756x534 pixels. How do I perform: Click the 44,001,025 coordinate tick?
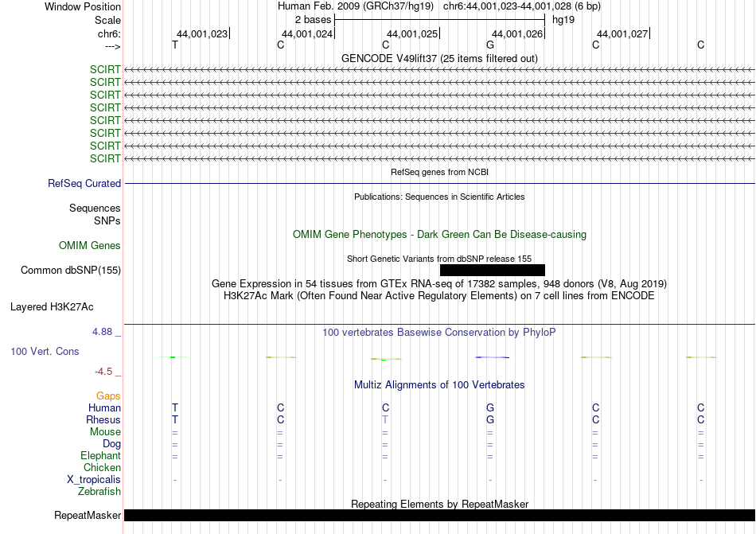tap(413, 33)
